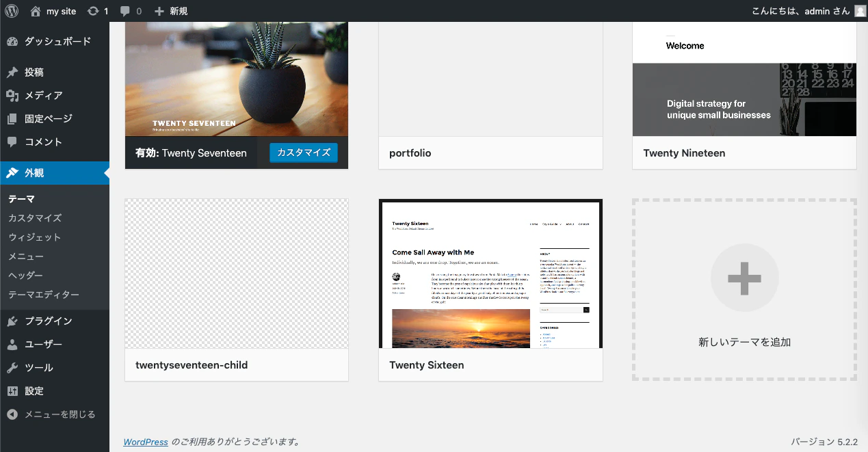Click the プラグイン plug icon

12,321
